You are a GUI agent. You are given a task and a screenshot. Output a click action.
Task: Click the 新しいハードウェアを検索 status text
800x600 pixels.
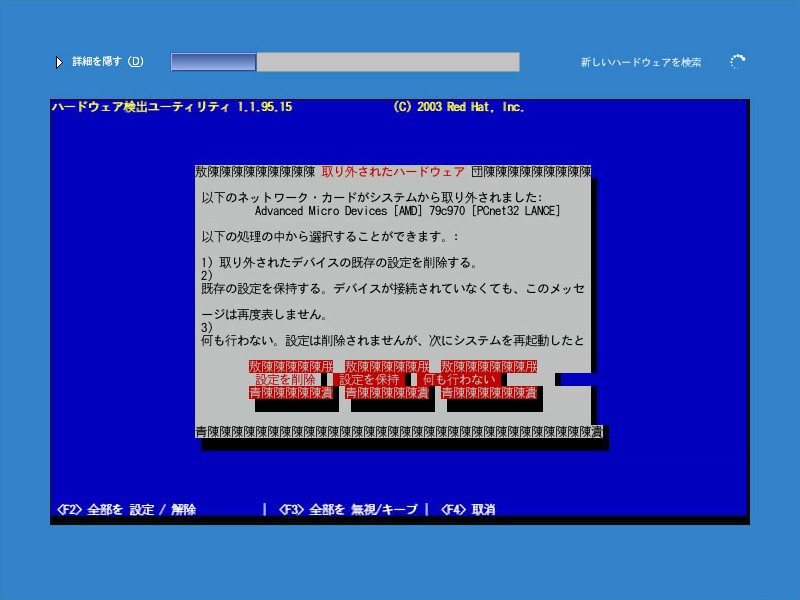(x=641, y=62)
